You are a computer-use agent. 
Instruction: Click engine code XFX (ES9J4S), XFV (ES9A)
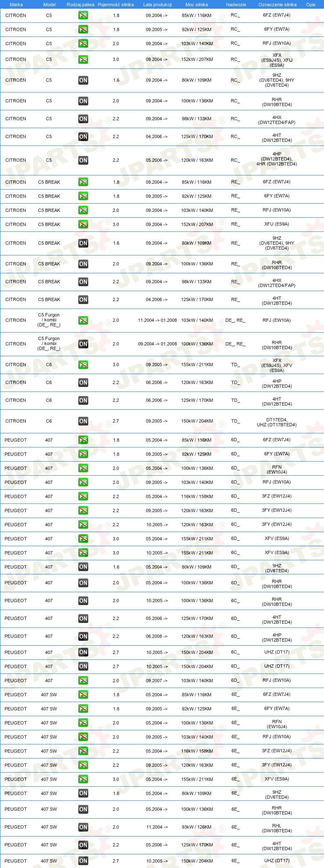coord(277,365)
